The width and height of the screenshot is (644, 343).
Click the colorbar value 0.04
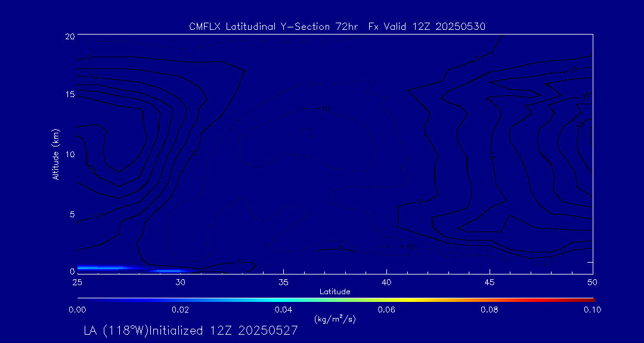coord(283,310)
